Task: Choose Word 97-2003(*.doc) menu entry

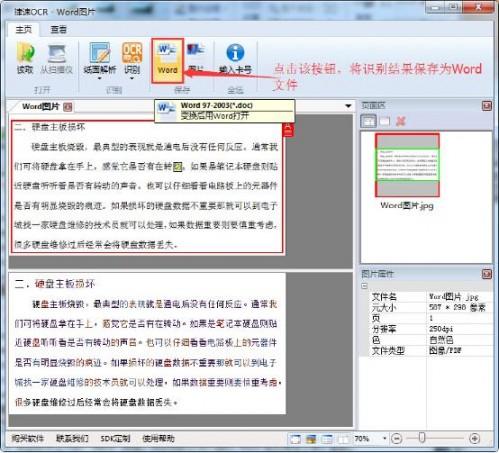Action: pos(225,111)
